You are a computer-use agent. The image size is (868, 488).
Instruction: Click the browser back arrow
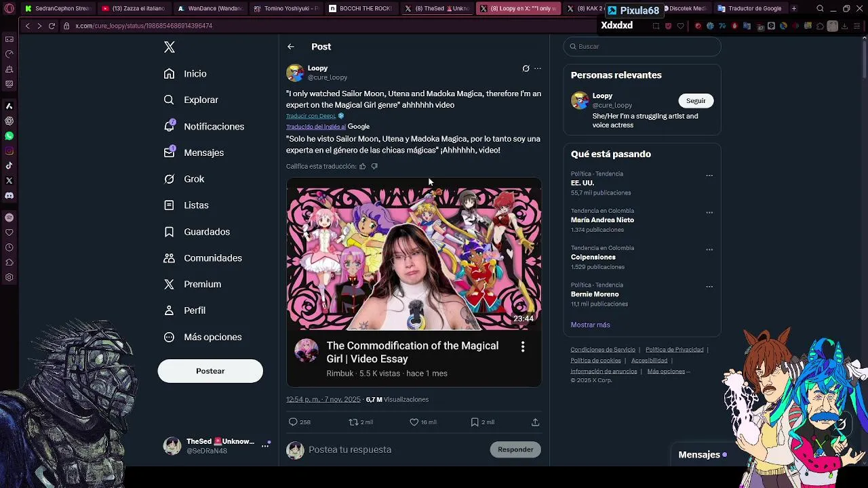coord(27,26)
